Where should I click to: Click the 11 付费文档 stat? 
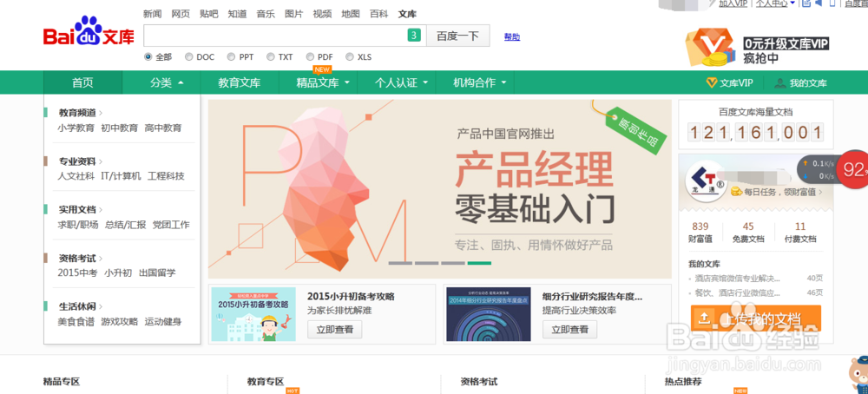coord(800,233)
